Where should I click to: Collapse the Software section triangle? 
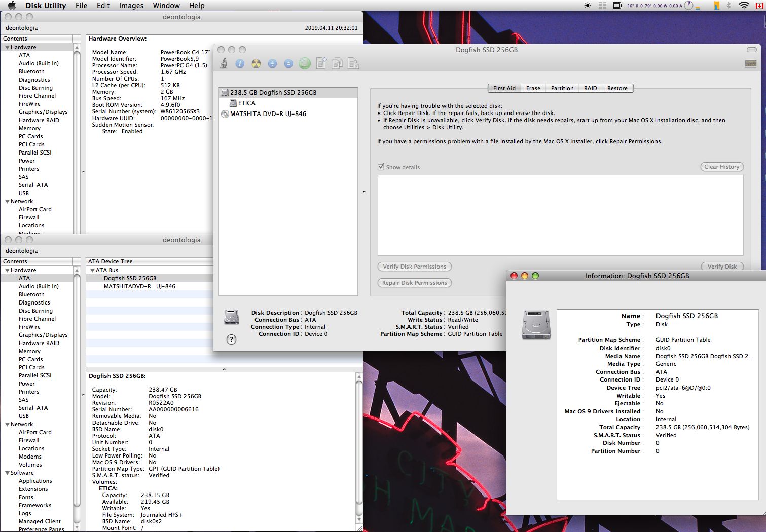tap(7, 473)
